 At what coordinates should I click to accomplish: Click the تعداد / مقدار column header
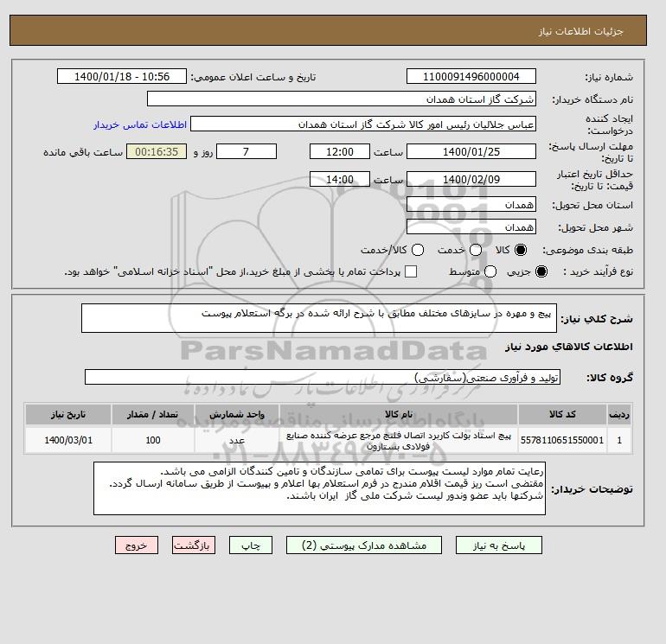click(153, 414)
